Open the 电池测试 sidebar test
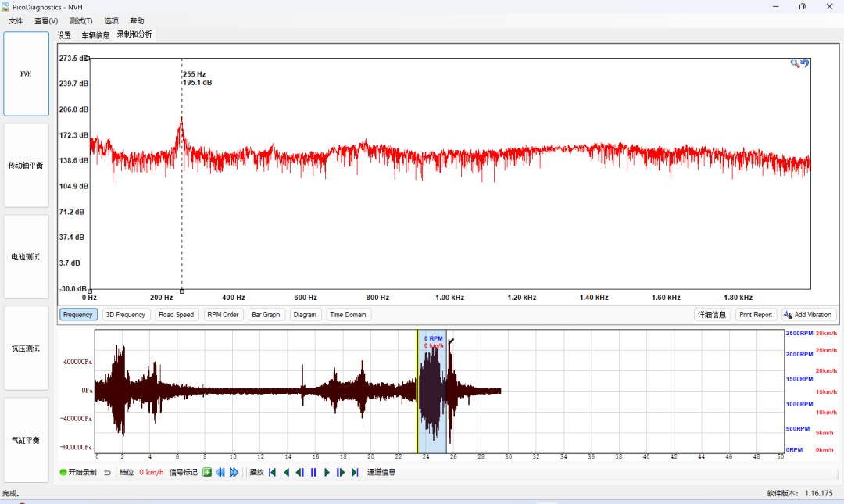This screenshot has width=844, height=504. [x=27, y=257]
